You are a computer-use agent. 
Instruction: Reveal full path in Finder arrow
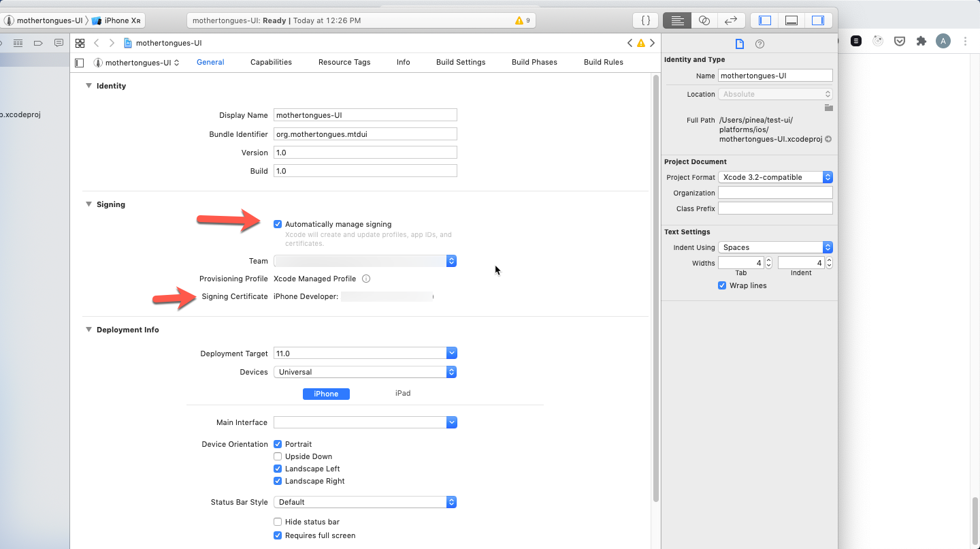828,139
